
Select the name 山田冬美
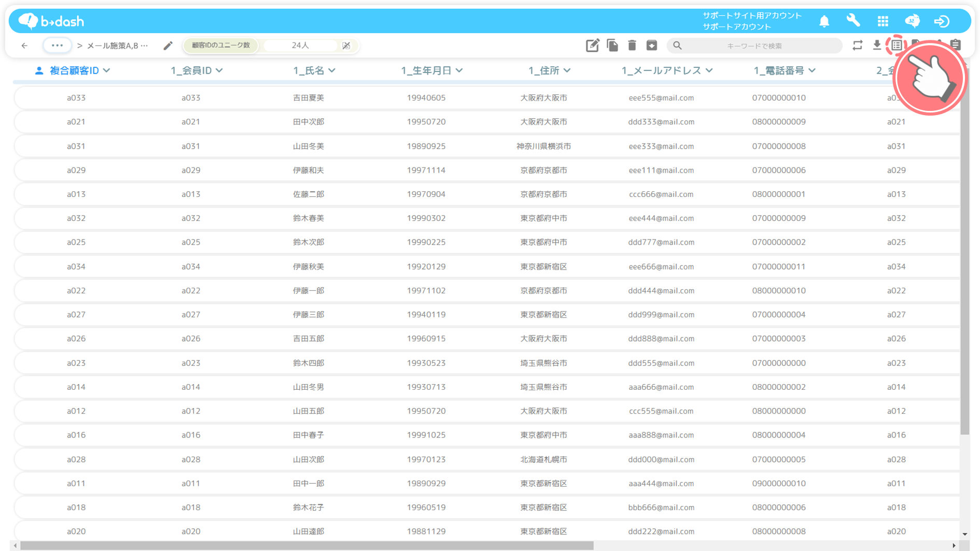tap(309, 146)
